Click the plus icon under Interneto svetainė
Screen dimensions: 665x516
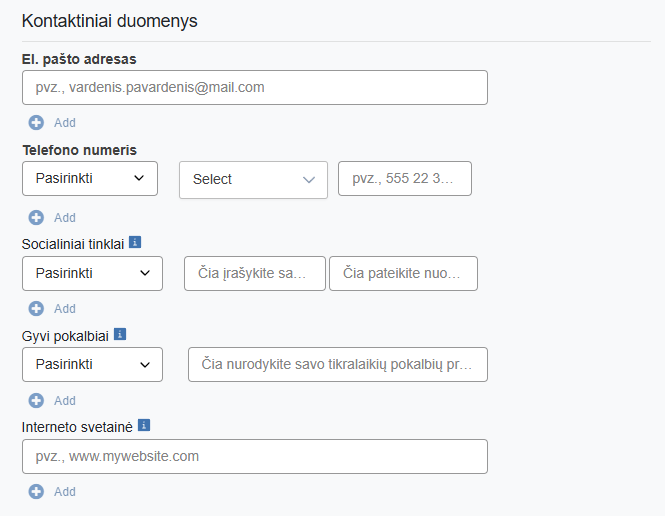coord(36,491)
